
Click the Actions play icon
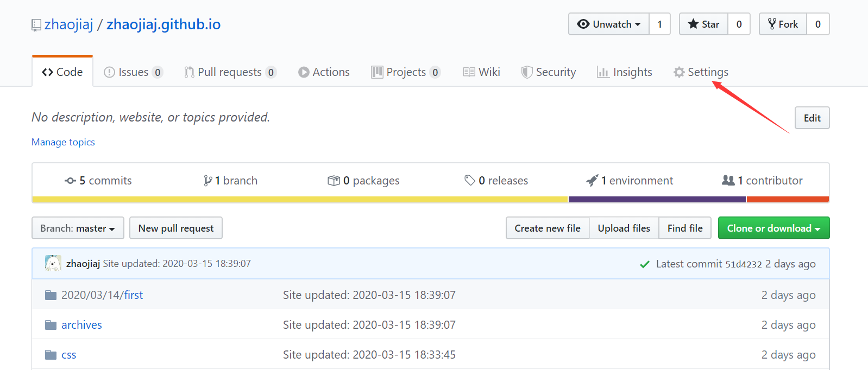pos(304,72)
